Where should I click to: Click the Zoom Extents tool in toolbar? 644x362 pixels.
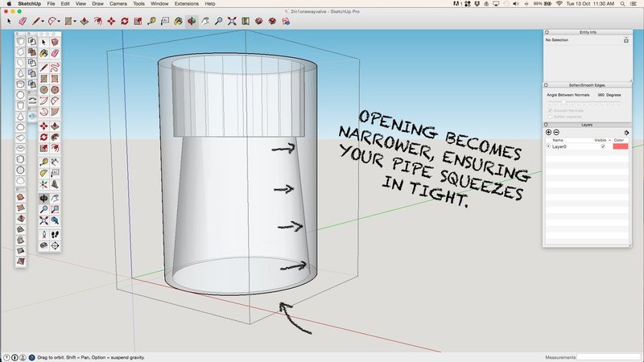(x=232, y=21)
